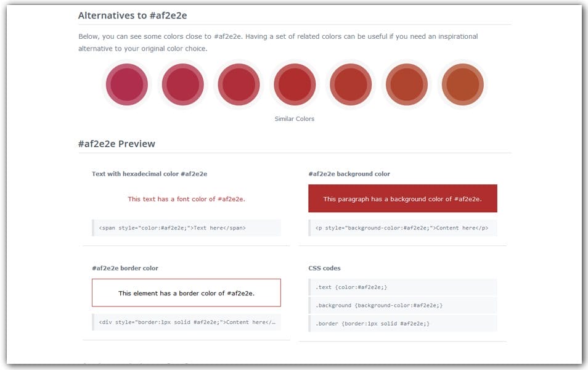Viewport: 588px width, 370px height.
Task: Click the red font color sample text
Action: pyautogui.click(x=187, y=199)
